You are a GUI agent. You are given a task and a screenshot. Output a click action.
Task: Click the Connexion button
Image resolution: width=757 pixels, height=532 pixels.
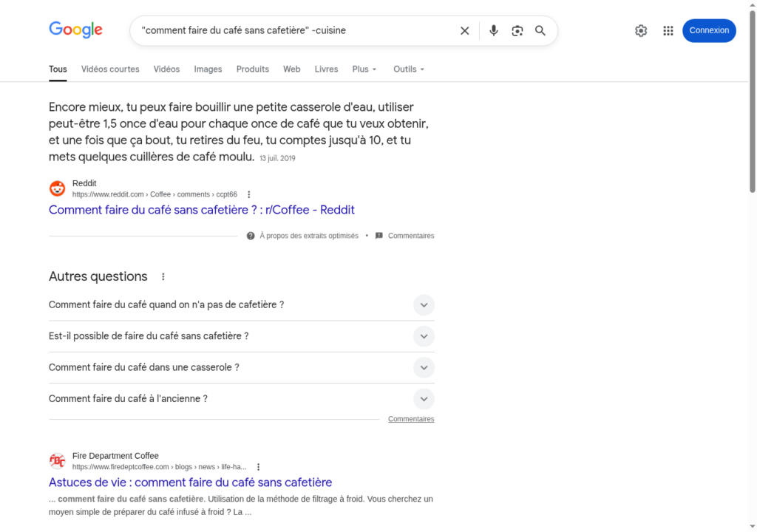(709, 30)
